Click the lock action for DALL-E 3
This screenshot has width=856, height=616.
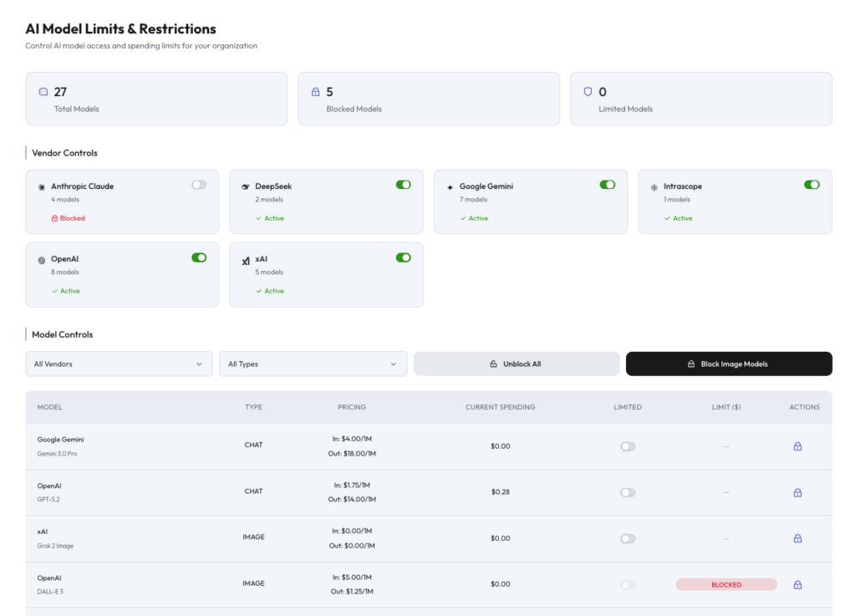point(797,584)
